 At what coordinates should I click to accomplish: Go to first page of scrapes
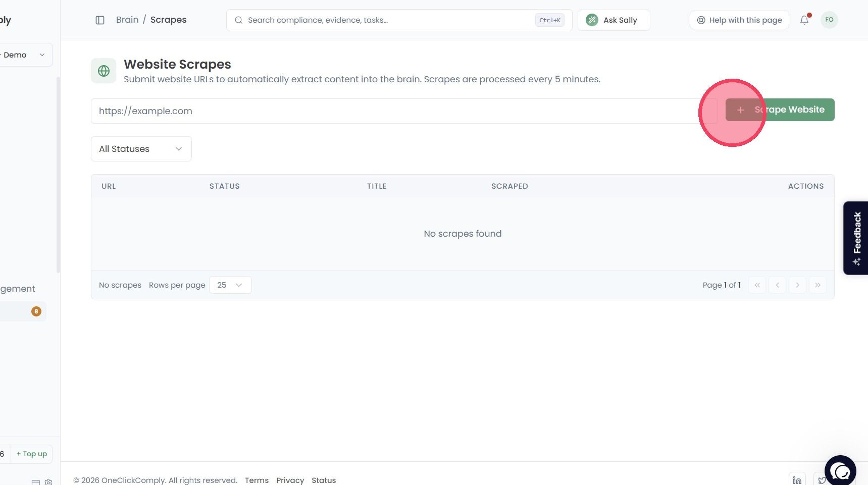tap(757, 285)
